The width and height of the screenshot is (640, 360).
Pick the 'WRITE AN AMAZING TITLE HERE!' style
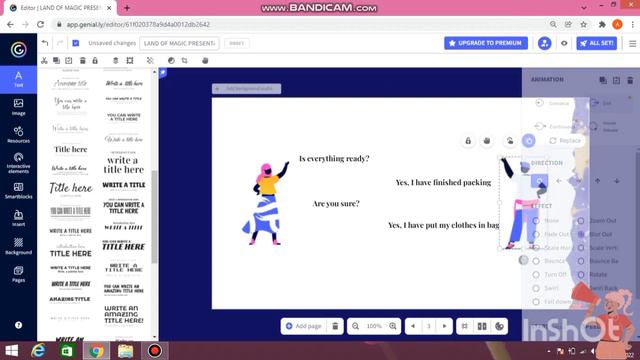[x=124, y=314]
